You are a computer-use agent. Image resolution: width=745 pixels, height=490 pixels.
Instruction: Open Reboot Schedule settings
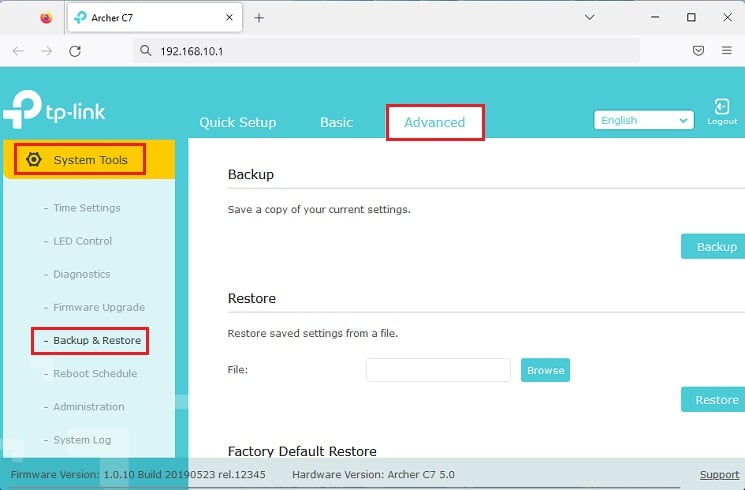pos(95,374)
